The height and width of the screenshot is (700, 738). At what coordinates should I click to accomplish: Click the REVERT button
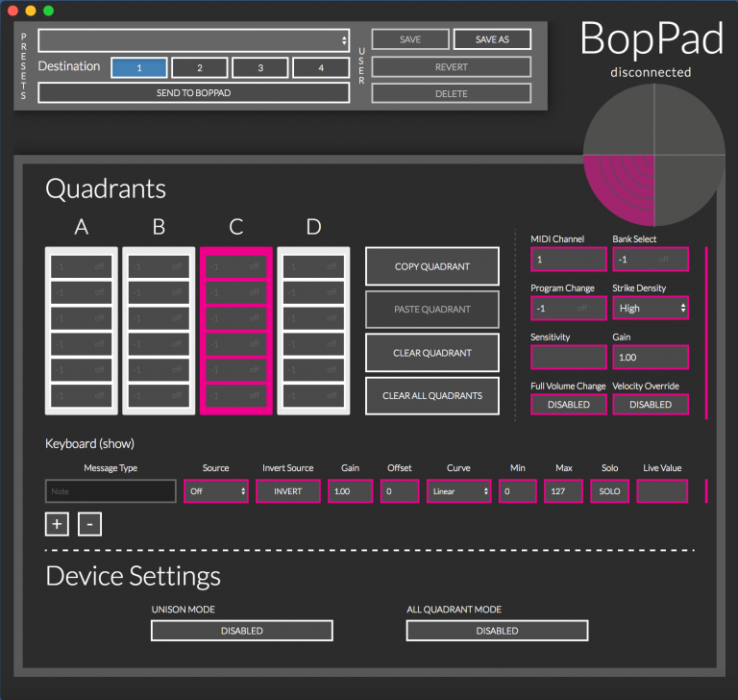click(x=452, y=67)
